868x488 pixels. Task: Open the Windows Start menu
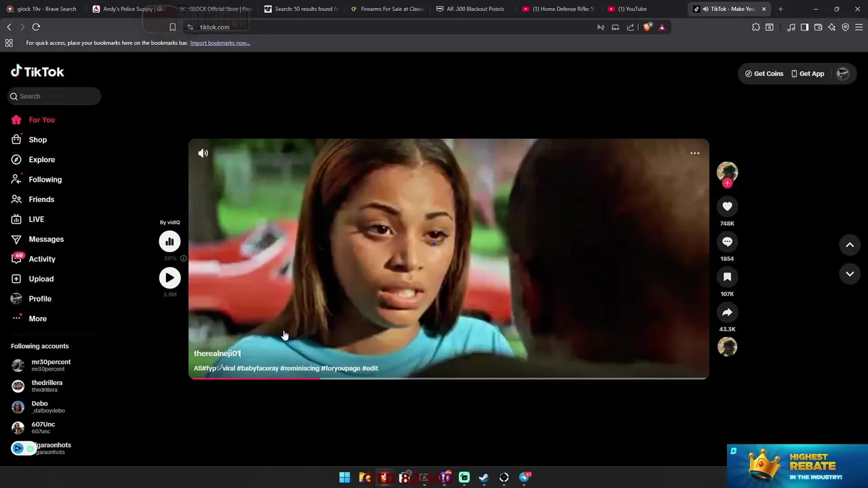coord(344,478)
